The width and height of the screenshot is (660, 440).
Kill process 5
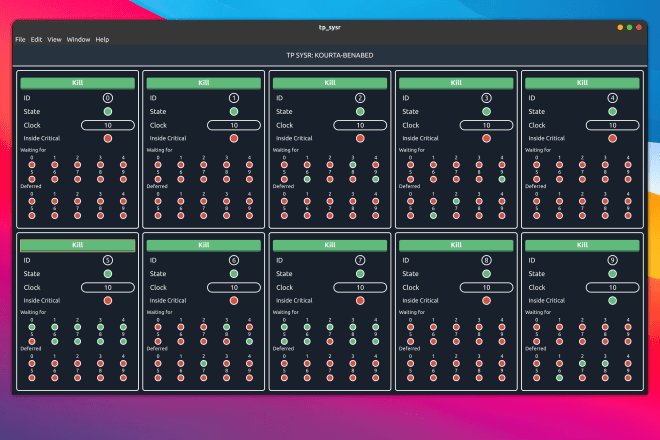coord(77,245)
